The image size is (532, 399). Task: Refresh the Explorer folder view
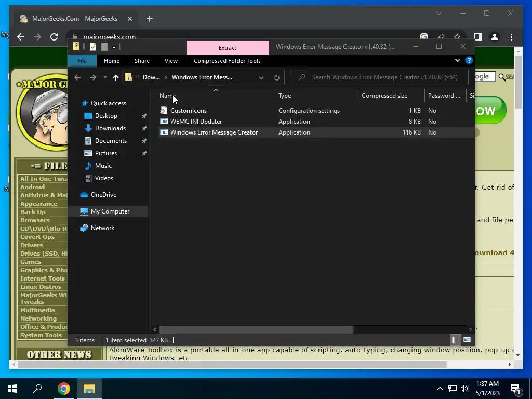pyautogui.click(x=276, y=78)
